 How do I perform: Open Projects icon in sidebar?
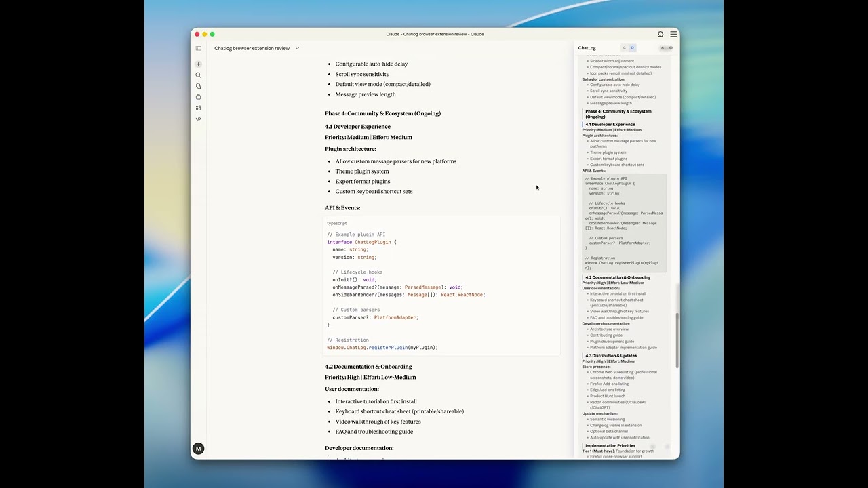tap(199, 97)
